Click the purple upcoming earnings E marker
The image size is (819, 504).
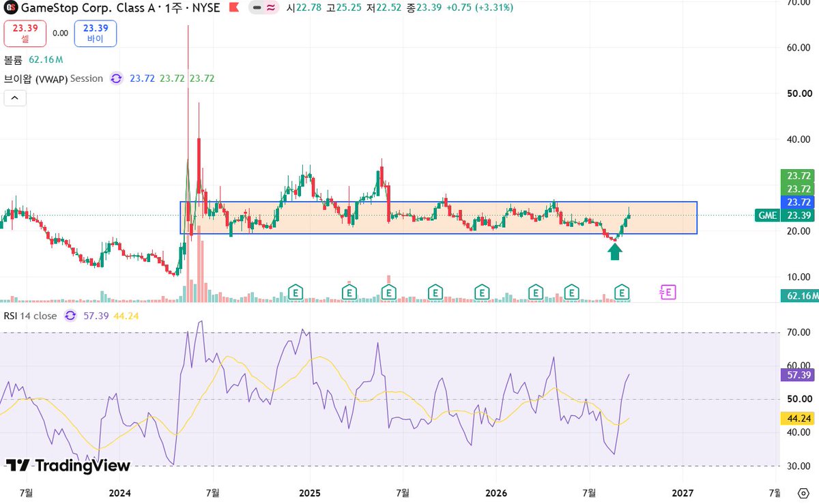coord(667,293)
